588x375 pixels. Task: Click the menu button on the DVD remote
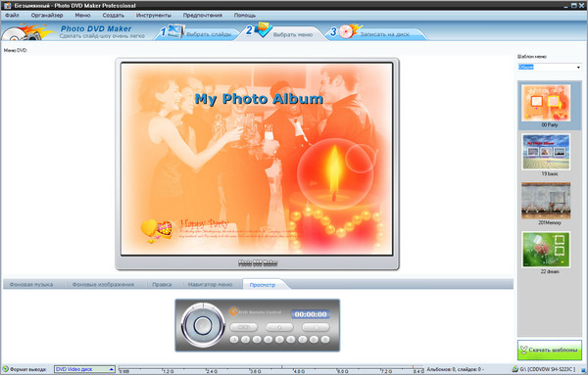coord(244,327)
